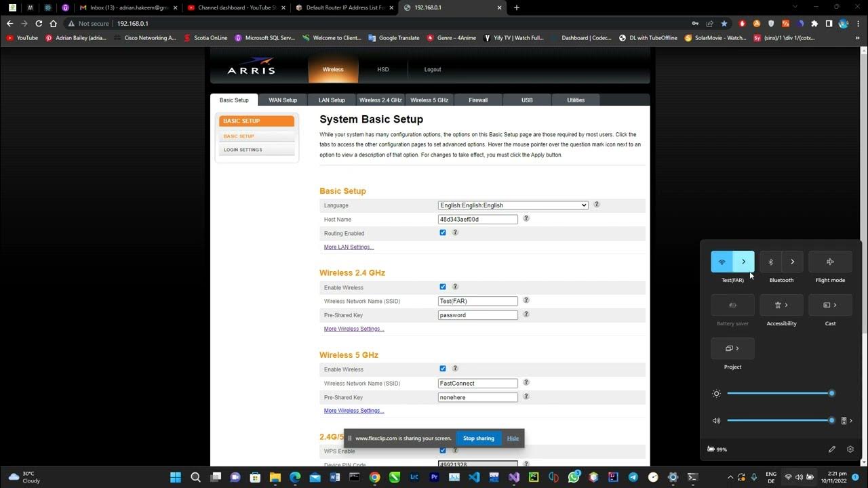Viewport: 868px width, 488px height.
Task: Click the help icon next to Language
Action: [597, 205]
